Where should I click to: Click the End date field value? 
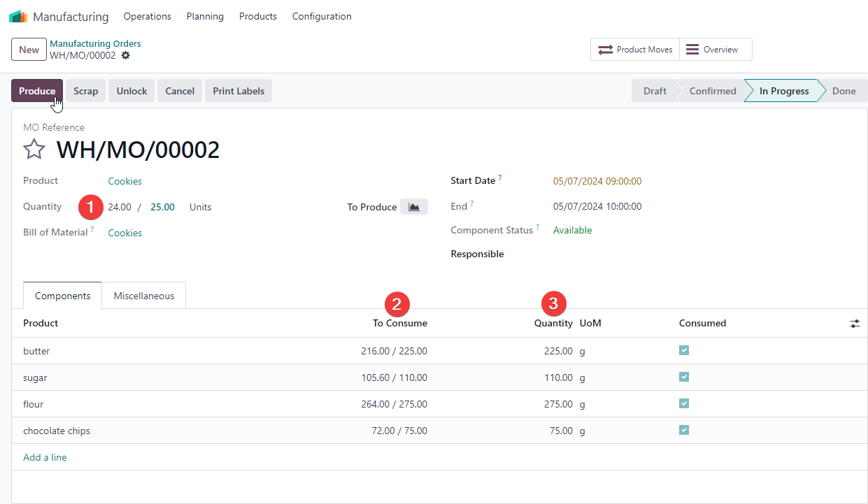click(597, 206)
